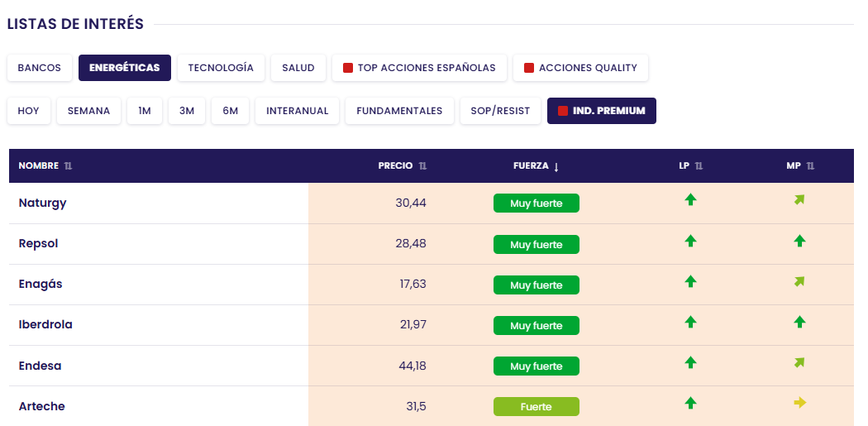Click the Arteche LP up arrow

(x=690, y=404)
